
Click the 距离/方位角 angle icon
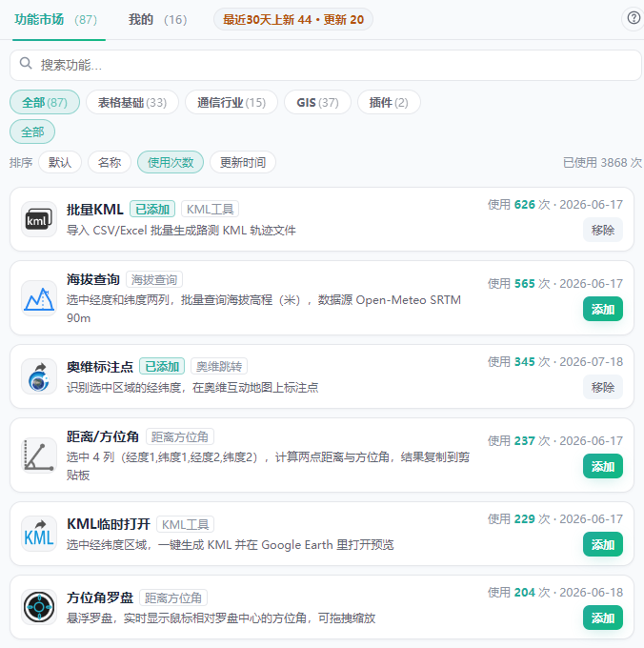39,455
